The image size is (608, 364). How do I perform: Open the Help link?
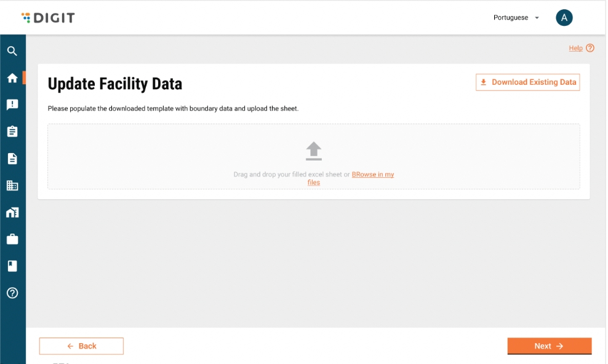pyautogui.click(x=575, y=48)
